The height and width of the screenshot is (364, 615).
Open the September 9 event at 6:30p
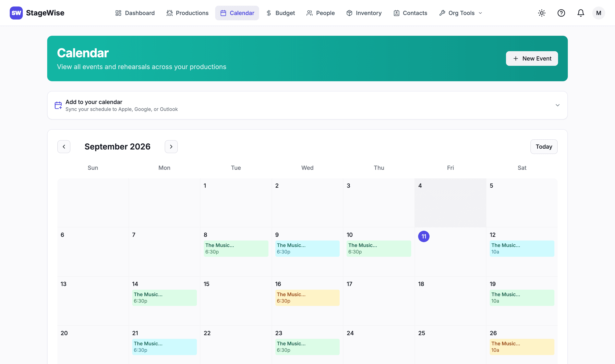point(307,248)
